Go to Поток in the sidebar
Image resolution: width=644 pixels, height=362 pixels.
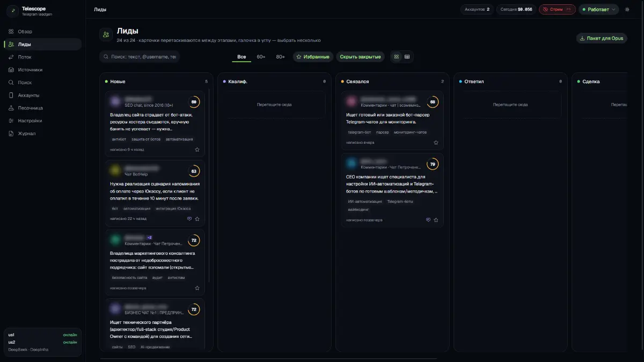tap(43, 57)
